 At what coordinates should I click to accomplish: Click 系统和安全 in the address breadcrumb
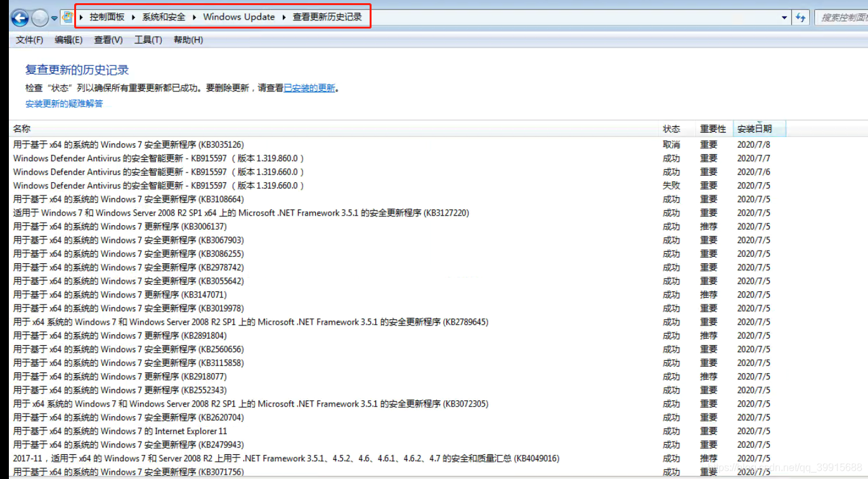point(164,17)
